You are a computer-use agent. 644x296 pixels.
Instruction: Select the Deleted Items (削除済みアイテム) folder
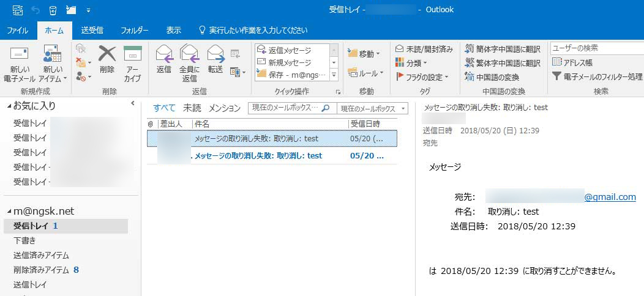click(x=41, y=270)
